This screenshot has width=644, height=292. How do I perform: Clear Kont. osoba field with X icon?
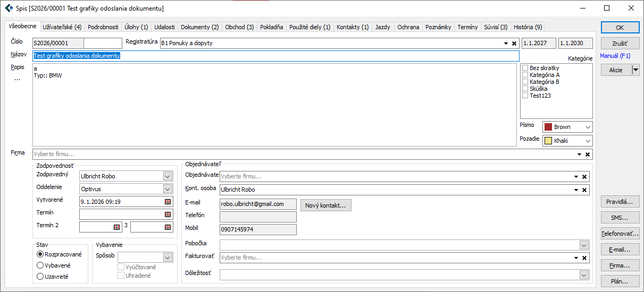coord(584,190)
